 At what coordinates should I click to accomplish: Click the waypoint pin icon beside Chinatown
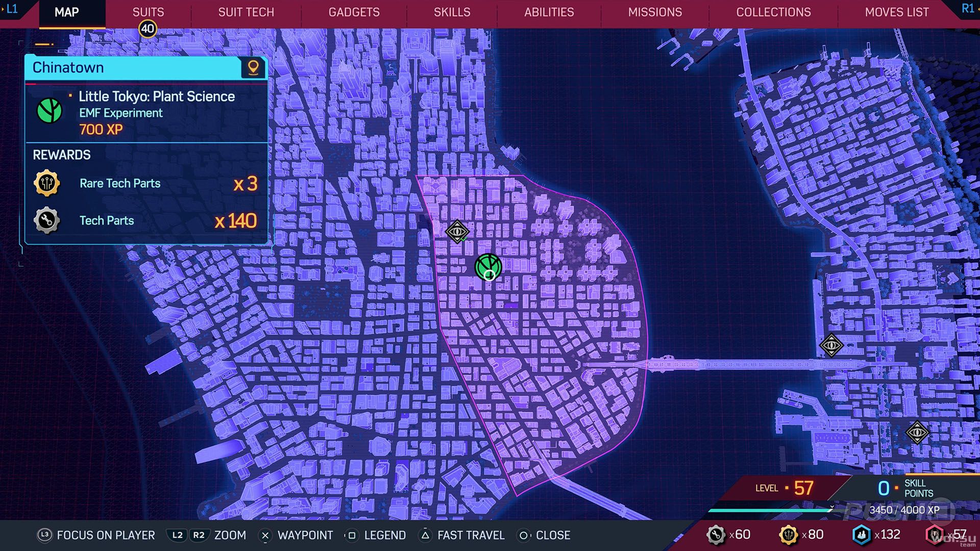(253, 67)
